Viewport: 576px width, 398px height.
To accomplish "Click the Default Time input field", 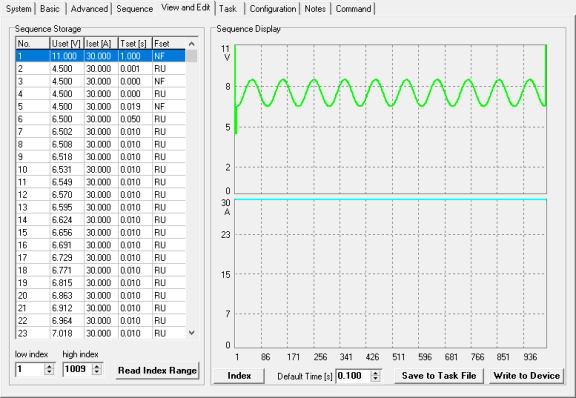I will [353, 376].
